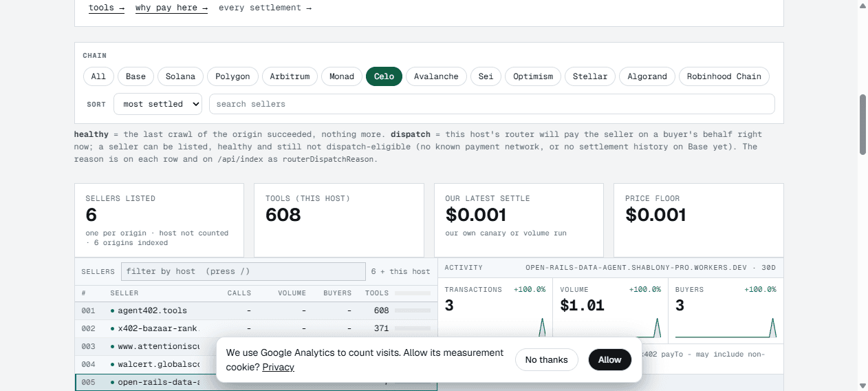Click the status dot beside x402-bazaar-rank
The width and height of the screenshot is (868, 391).
(112, 328)
